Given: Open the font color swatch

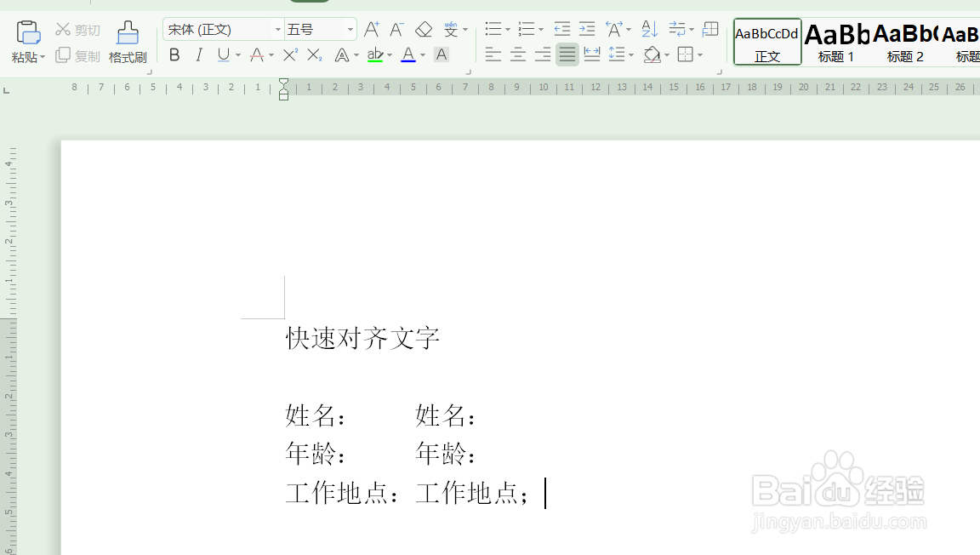Looking at the screenshot, I should click(407, 54).
